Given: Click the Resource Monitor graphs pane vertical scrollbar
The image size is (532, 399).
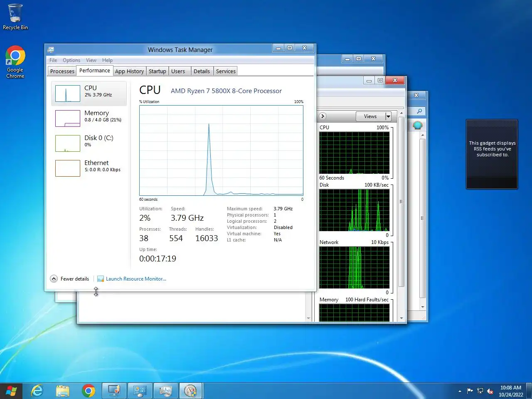Looking at the screenshot, I should tap(401, 202).
